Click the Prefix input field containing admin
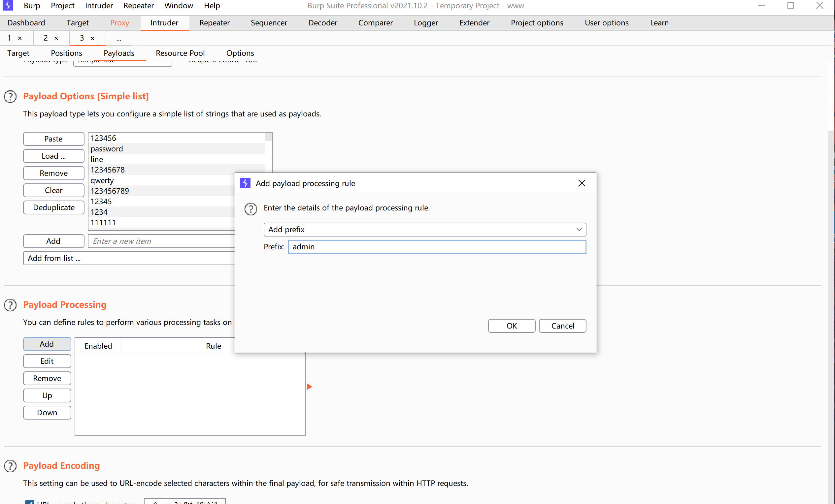835x504 pixels. pyautogui.click(x=437, y=247)
